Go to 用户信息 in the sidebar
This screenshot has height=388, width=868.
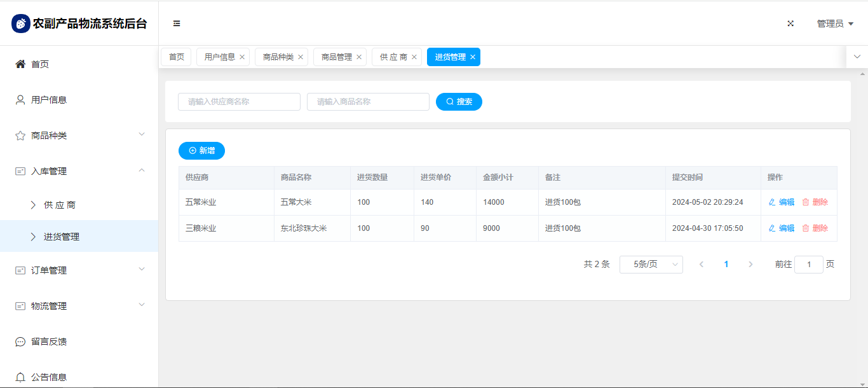pos(49,100)
